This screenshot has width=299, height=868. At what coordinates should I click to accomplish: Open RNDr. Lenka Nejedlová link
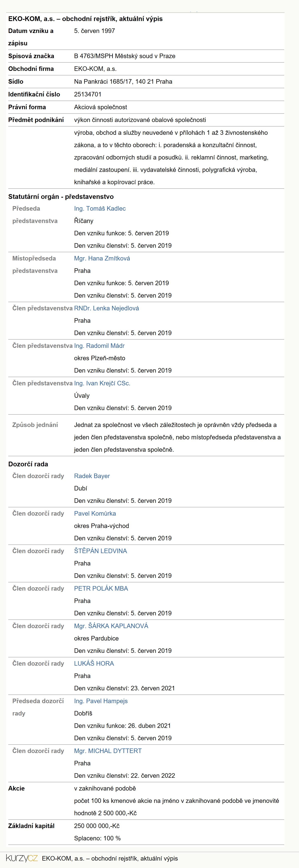[x=106, y=308]
